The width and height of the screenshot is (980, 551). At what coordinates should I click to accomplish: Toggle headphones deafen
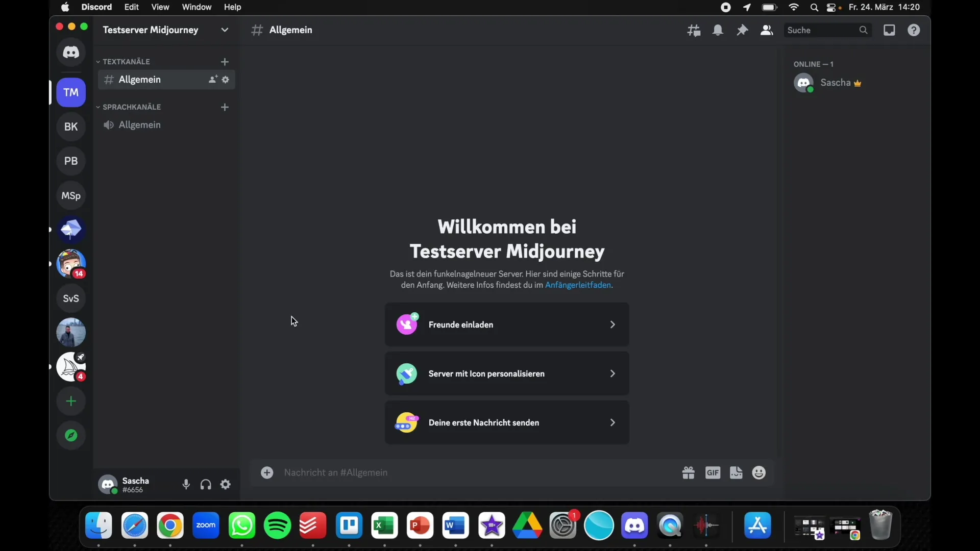pyautogui.click(x=206, y=485)
